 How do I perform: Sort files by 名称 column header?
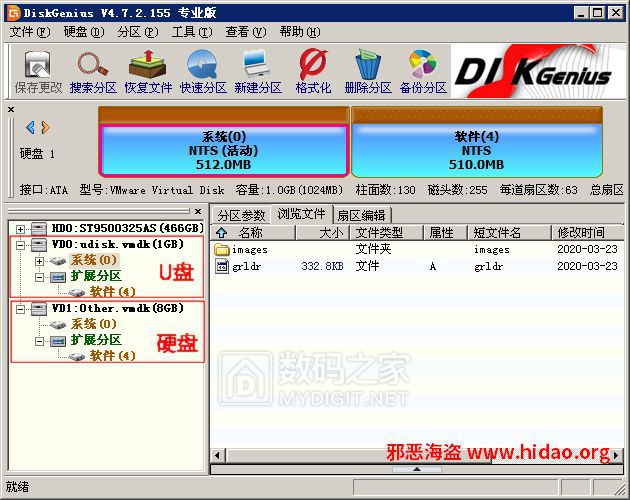(253, 232)
